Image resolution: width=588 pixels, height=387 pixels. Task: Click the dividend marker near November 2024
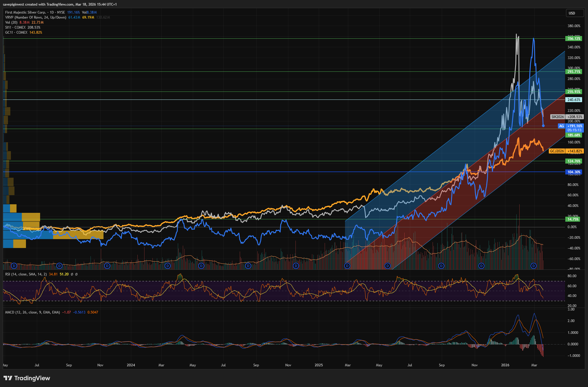coord(296,266)
